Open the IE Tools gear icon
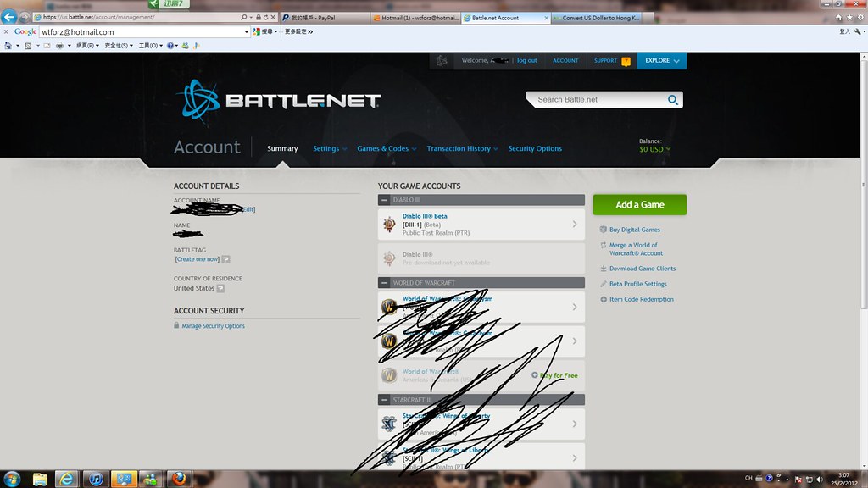Viewport: 868px width, 488px height. coord(861,18)
